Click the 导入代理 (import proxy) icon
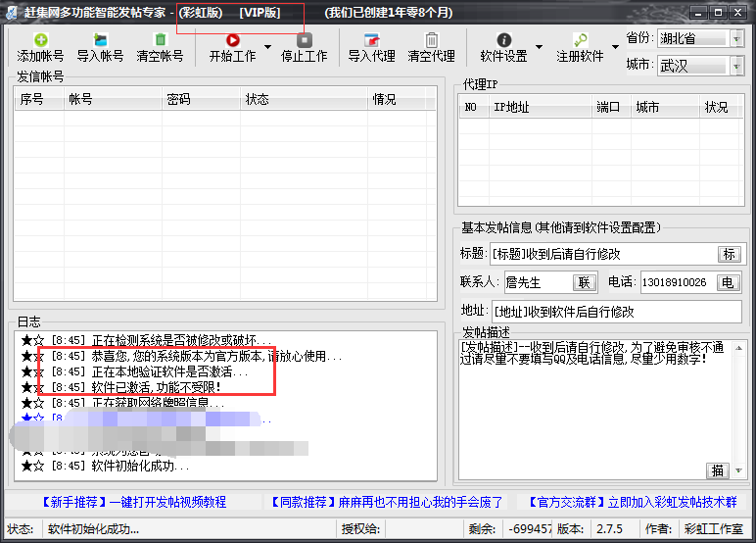The width and height of the screenshot is (756, 543). [x=371, y=40]
